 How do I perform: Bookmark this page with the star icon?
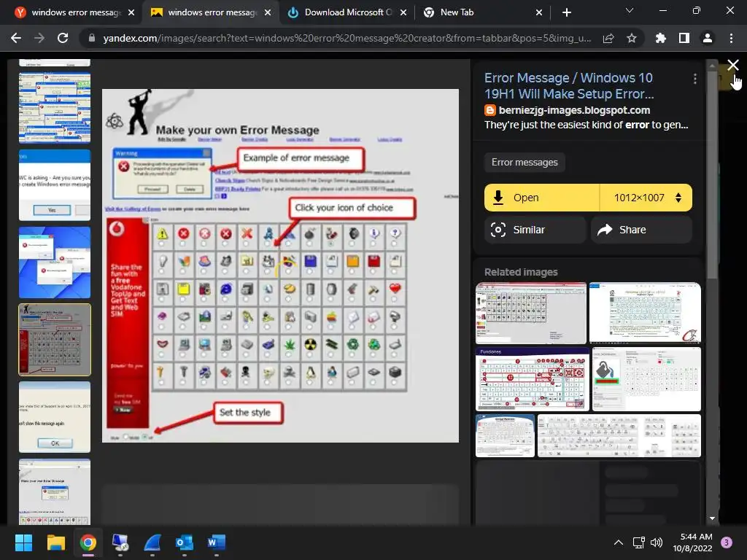pos(632,38)
